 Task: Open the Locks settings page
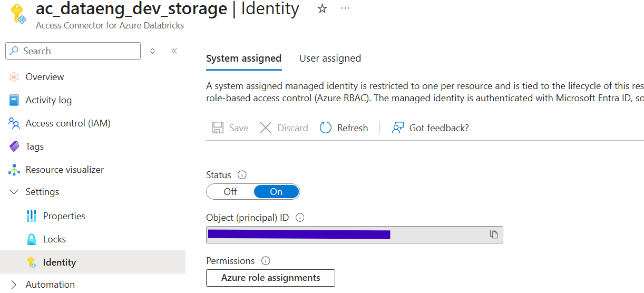[x=54, y=239]
